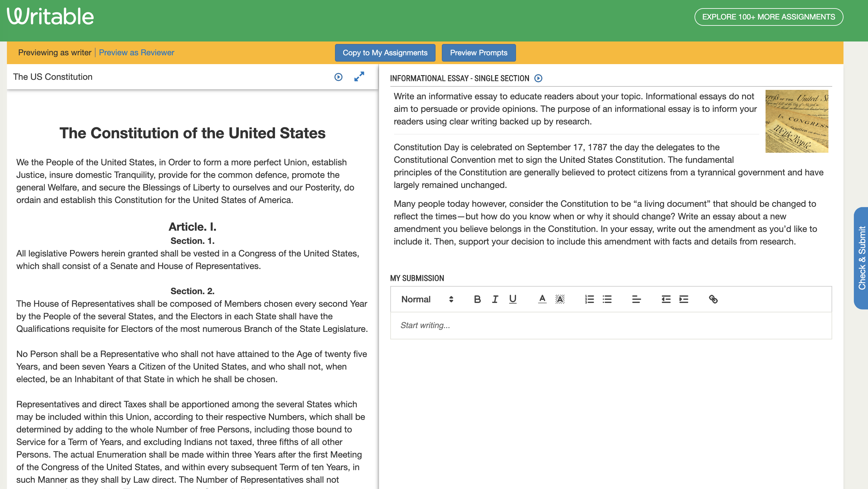
Task: Decrease paragraph indent
Action: point(666,299)
